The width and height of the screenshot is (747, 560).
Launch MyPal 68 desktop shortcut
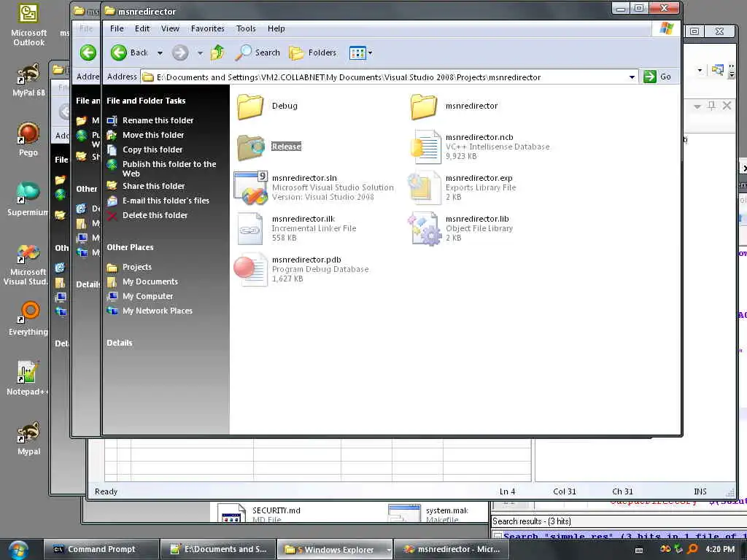point(28,79)
